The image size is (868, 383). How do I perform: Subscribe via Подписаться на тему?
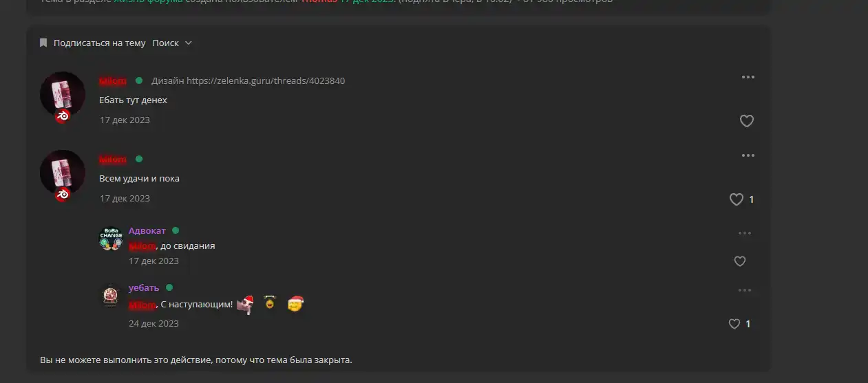pyautogui.click(x=99, y=43)
